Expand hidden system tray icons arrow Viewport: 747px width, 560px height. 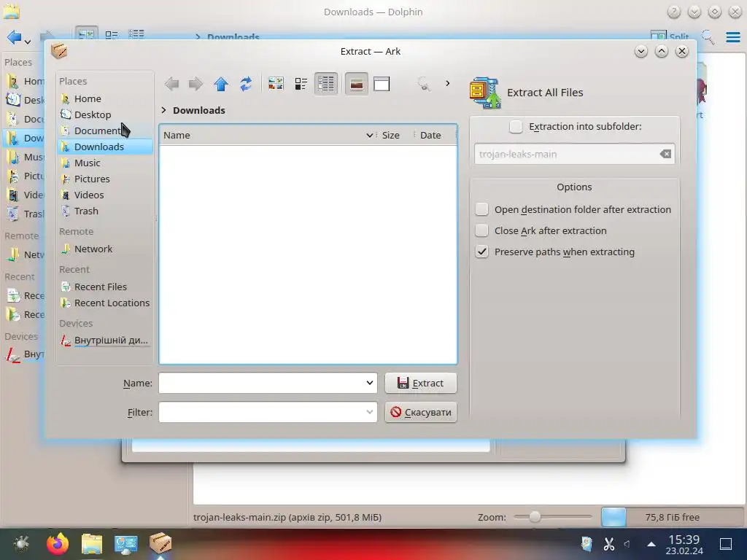(651, 543)
